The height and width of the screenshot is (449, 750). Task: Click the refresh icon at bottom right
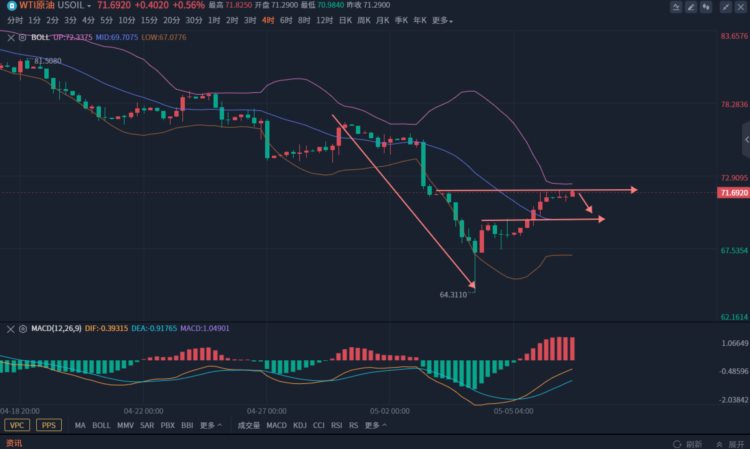(679, 442)
